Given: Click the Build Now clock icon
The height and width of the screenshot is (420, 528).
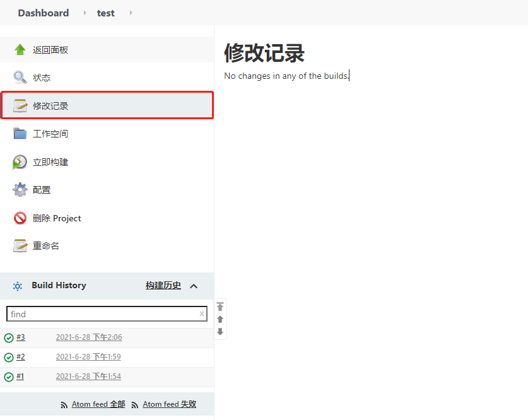Looking at the screenshot, I should pyautogui.click(x=20, y=162).
